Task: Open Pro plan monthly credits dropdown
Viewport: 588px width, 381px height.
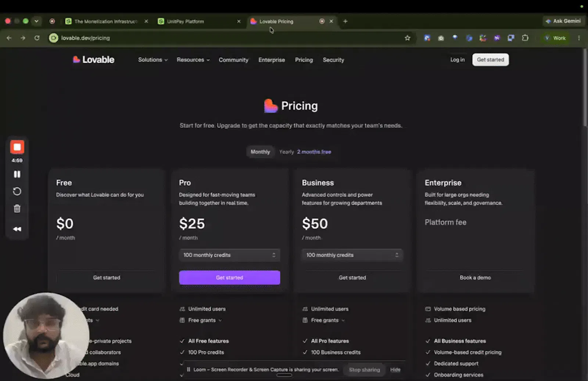Action: coord(230,255)
